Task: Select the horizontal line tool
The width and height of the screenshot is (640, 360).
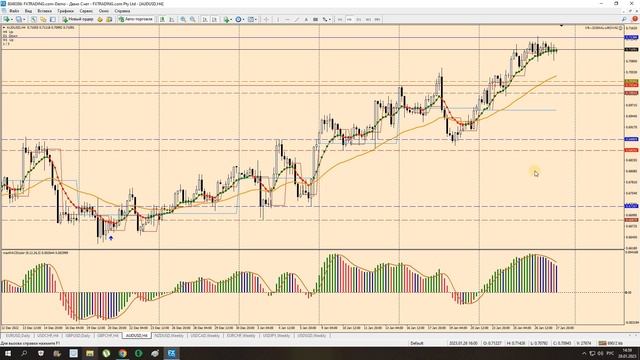Action: tap(287, 19)
